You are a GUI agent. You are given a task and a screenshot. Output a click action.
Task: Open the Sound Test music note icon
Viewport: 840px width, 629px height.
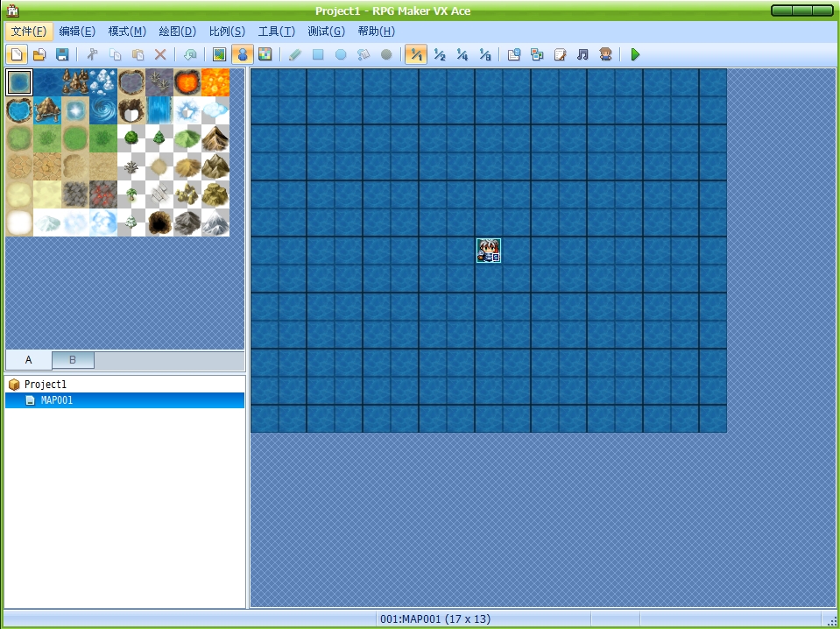point(582,54)
